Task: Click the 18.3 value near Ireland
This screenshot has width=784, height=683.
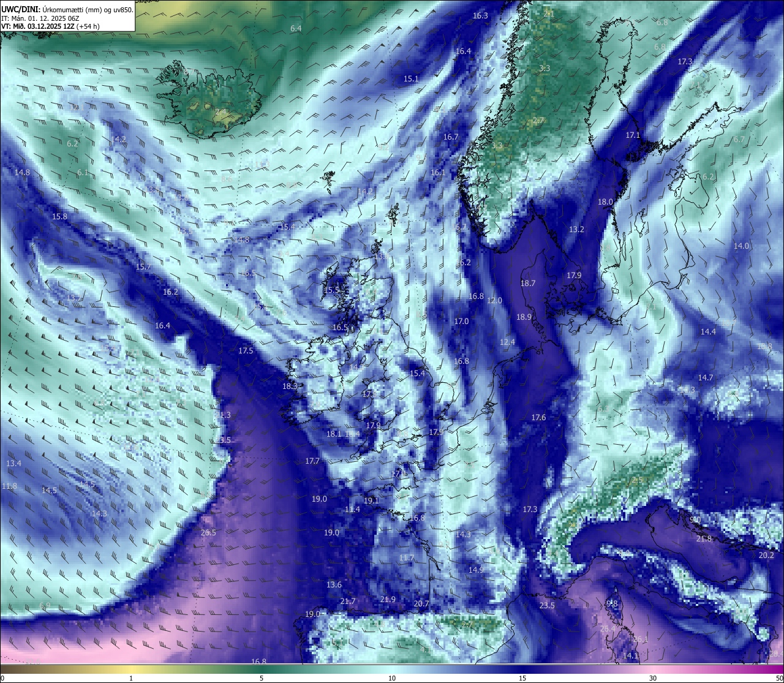Action: 290,387
